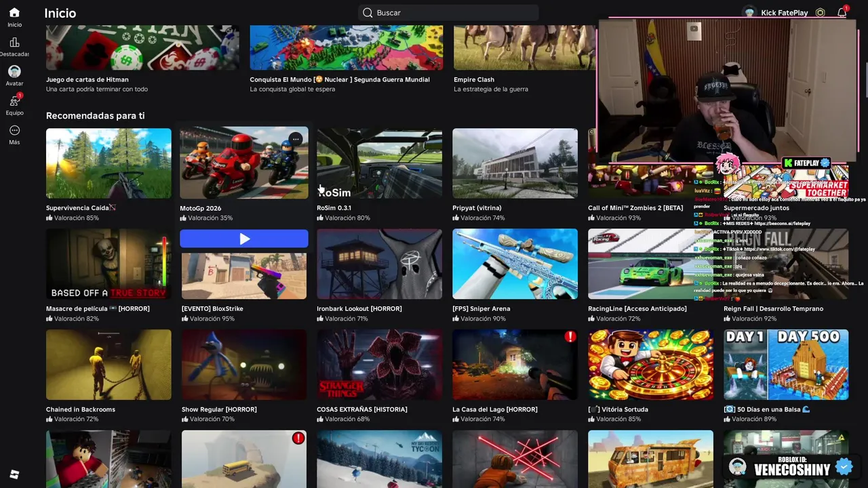Click the Buscar search field

click(x=448, y=13)
